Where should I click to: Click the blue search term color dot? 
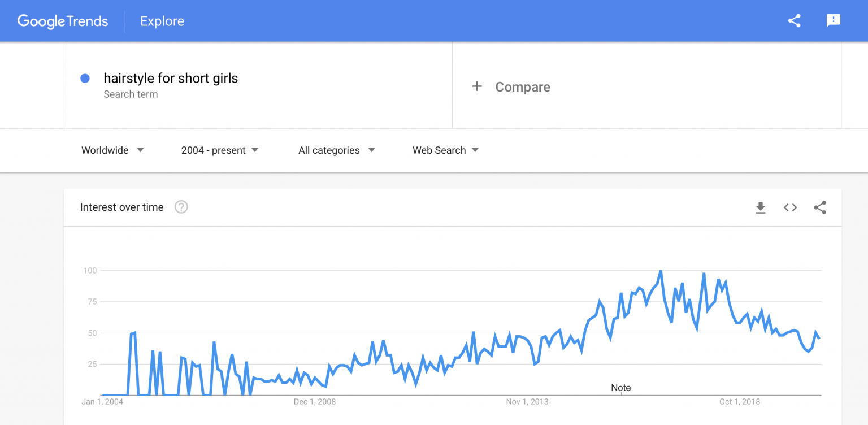coord(85,79)
